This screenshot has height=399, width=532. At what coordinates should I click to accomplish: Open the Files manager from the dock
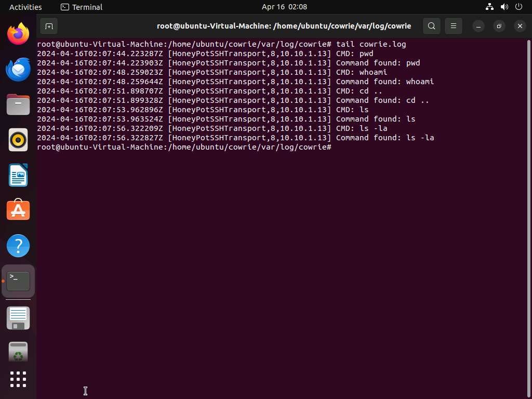point(18,104)
